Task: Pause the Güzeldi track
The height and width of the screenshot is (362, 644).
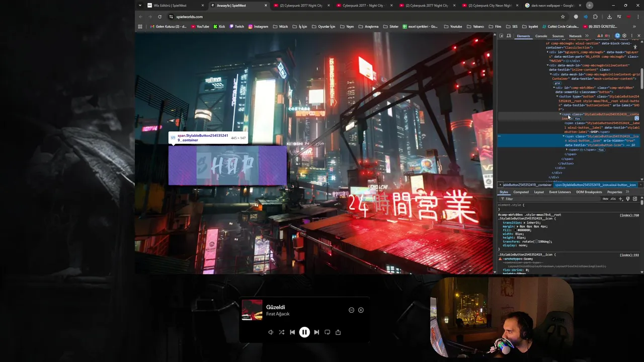Action: [304, 332]
